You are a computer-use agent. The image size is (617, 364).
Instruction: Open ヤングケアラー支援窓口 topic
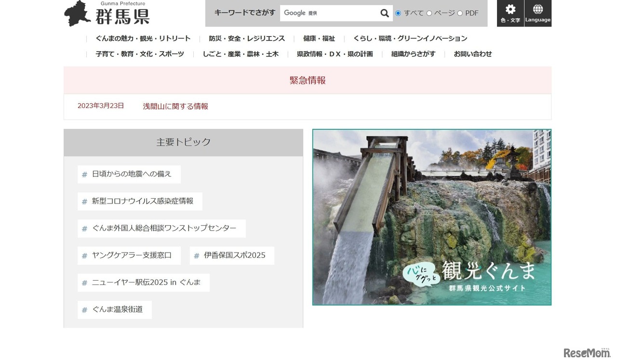[x=129, y=256]
